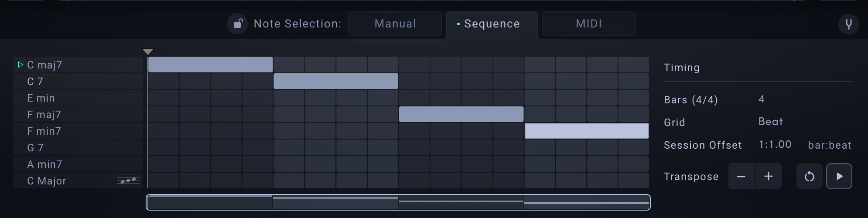The image size is (868, 218).
Task: Toggle the F min7 block in bar four
Action: coord(586,131)
